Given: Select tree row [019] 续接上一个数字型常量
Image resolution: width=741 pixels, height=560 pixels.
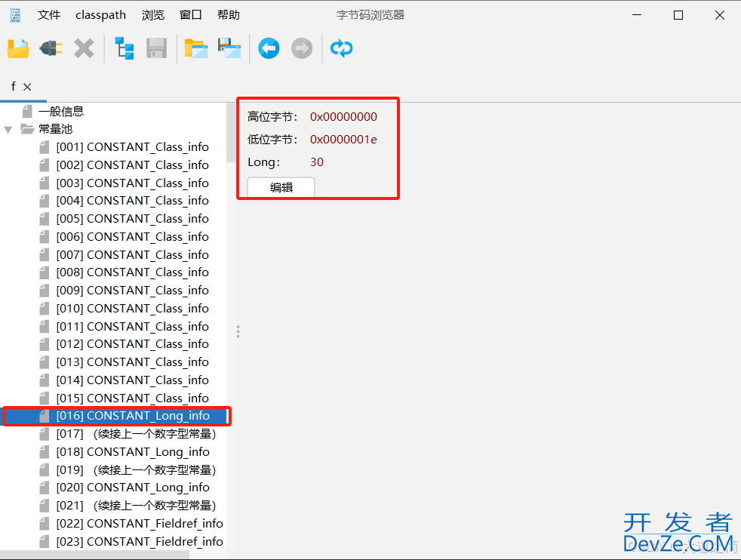Looking at the screenshot, I should click(136, 469).
